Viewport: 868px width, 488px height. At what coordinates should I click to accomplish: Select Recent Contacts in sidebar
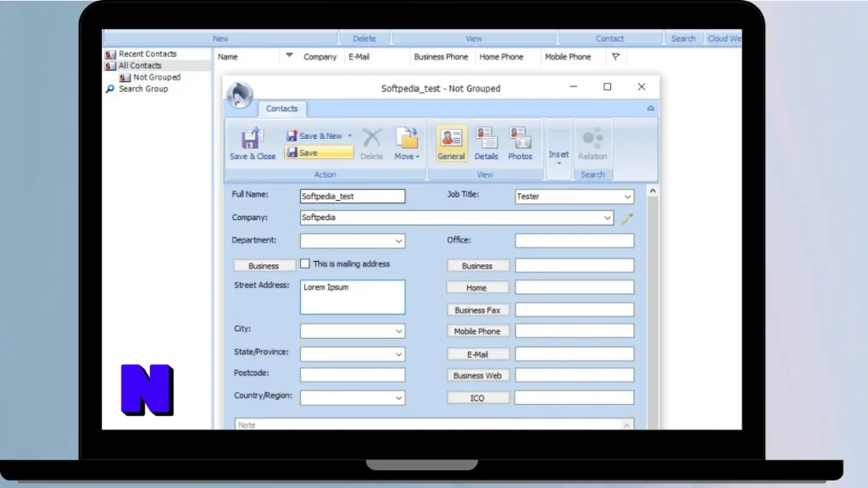tap(147, 53)
